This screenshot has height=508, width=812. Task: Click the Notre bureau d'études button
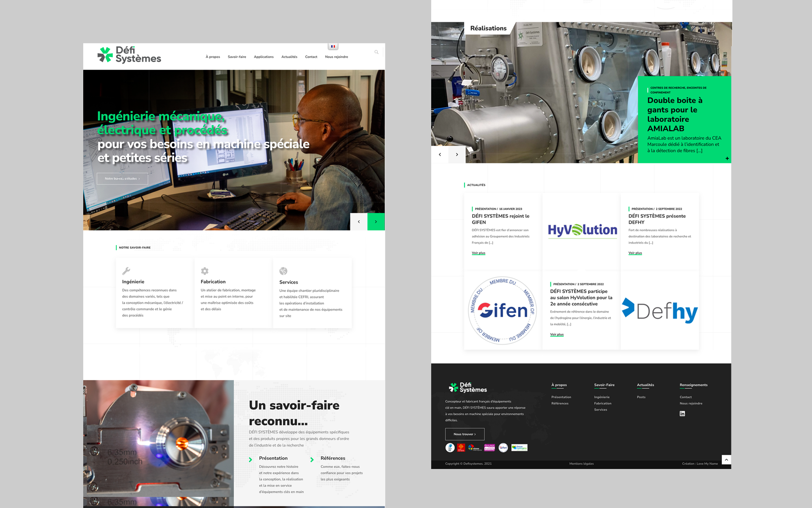(x=122, y=178)
